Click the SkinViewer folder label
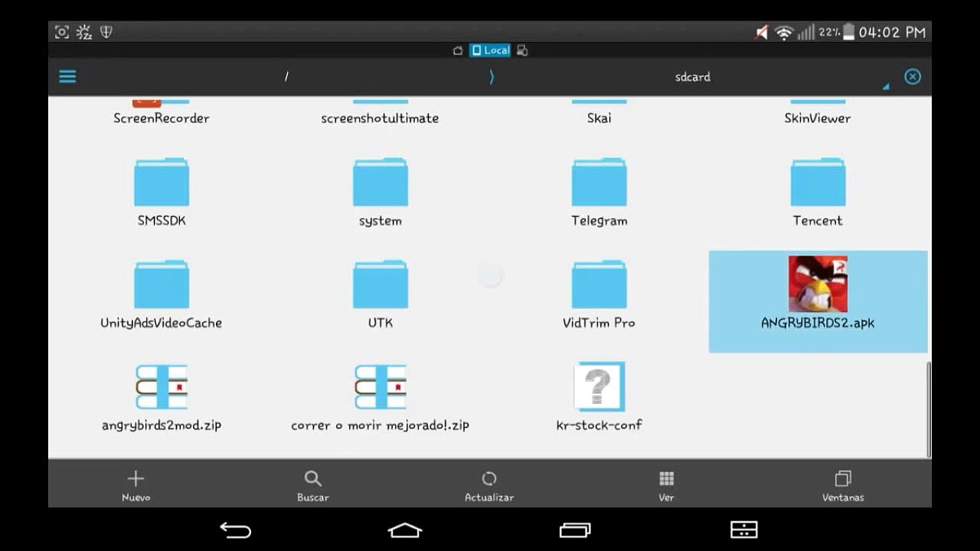The width and height of the screenshot is (980, 551). [818, 118]
